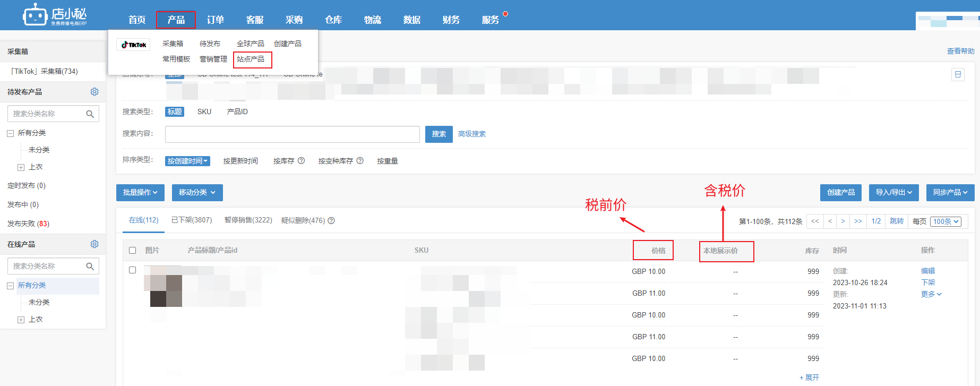Collapse the search filter panel icon
Screen dimensions: 980x386
tap(958, 74)
